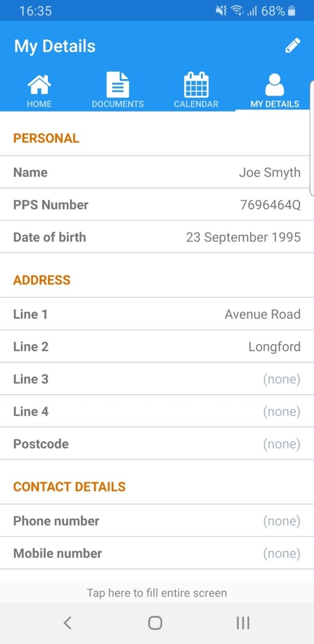
Task: Open the Calendar grid icon
Action: [196, 85]
